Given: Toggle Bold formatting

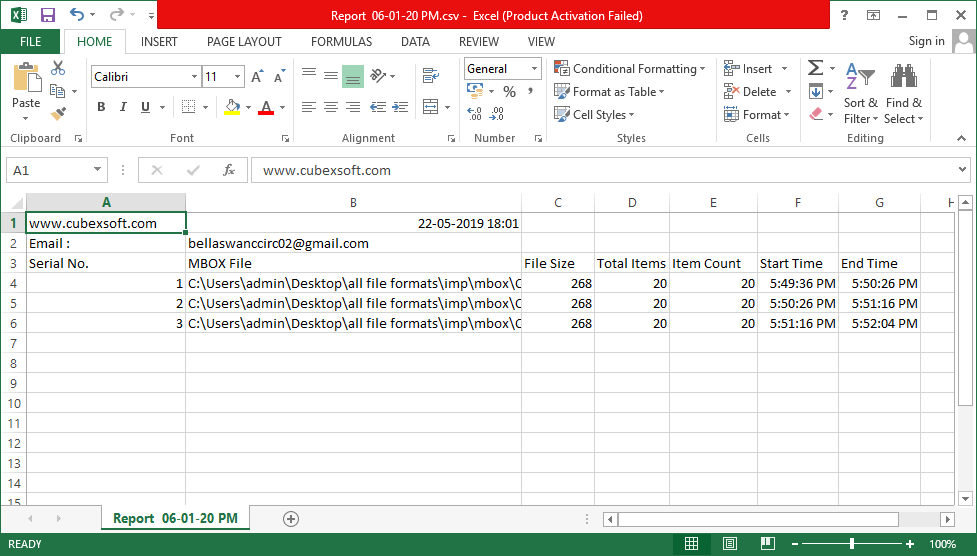Looking at the screenshot, I should (101, 107).
